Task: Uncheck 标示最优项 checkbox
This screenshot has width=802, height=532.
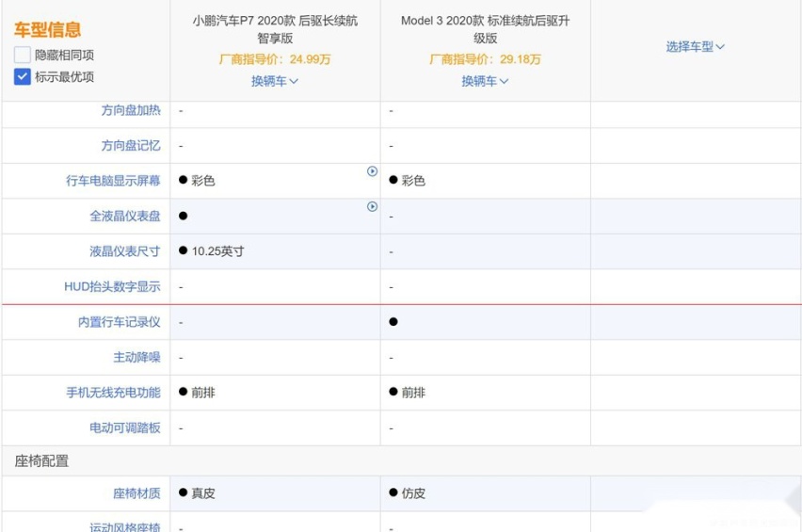Action: pos(22,76)
